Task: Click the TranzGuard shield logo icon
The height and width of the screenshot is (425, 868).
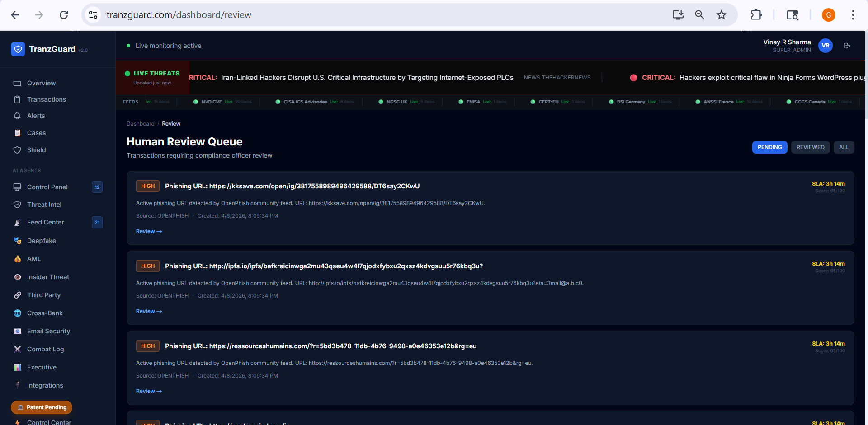Action: point(18,49)
